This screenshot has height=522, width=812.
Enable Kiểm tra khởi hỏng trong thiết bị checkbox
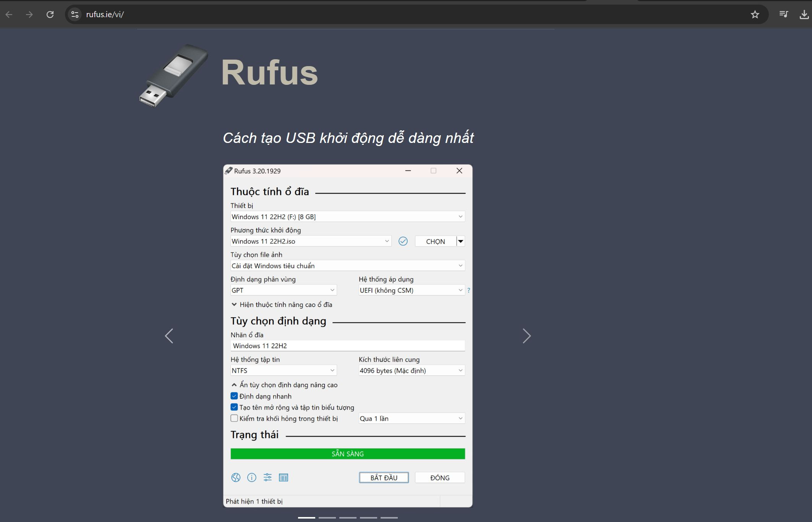[x=233, y=418]
